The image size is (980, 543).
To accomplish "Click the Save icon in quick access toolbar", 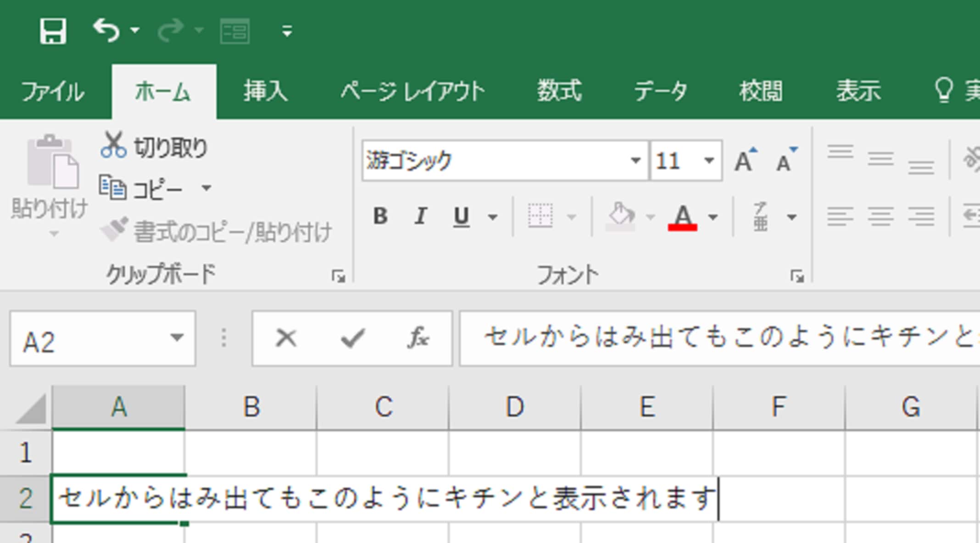I will pos(53,31).
